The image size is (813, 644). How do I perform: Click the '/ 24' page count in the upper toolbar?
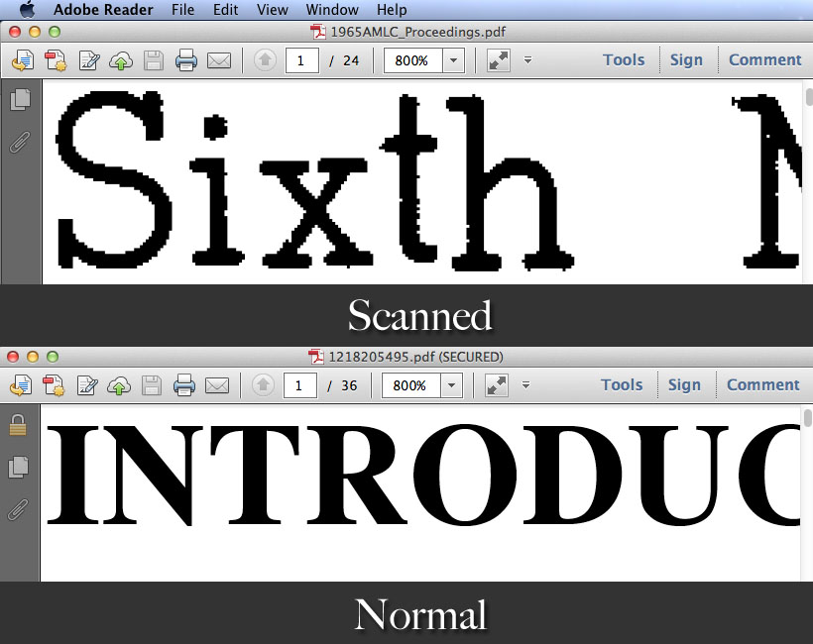[344, 60]
